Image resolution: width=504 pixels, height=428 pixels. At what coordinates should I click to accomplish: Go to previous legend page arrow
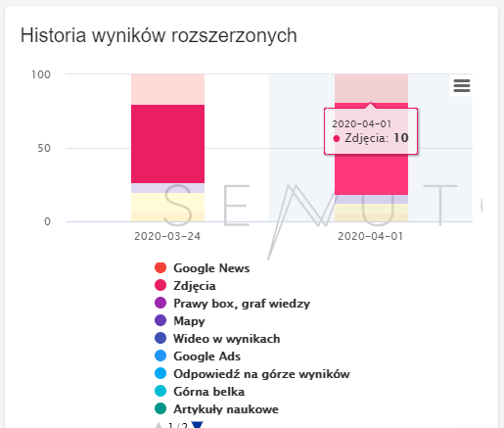(x=159, y=425)
